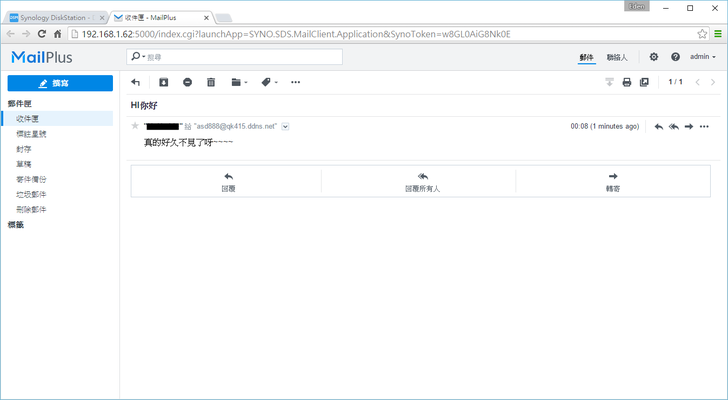The width and height of the screenshot is (728, 400).
Task: Bookmark page with star icon
Action: point(702,34)
